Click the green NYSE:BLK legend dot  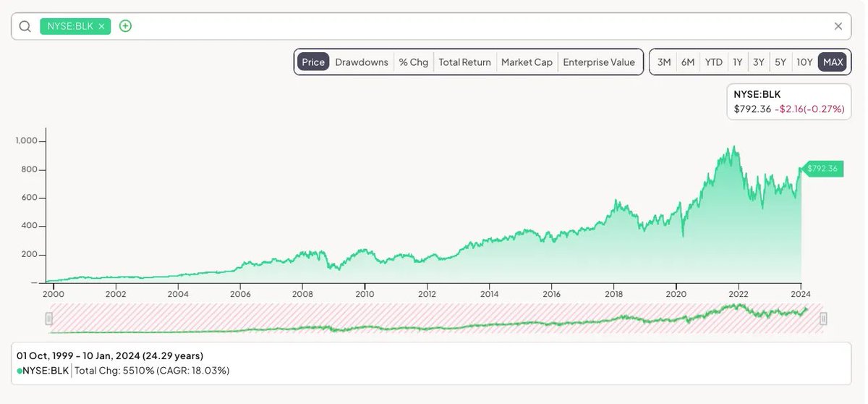pyautogui.click(x=20, y=371)
